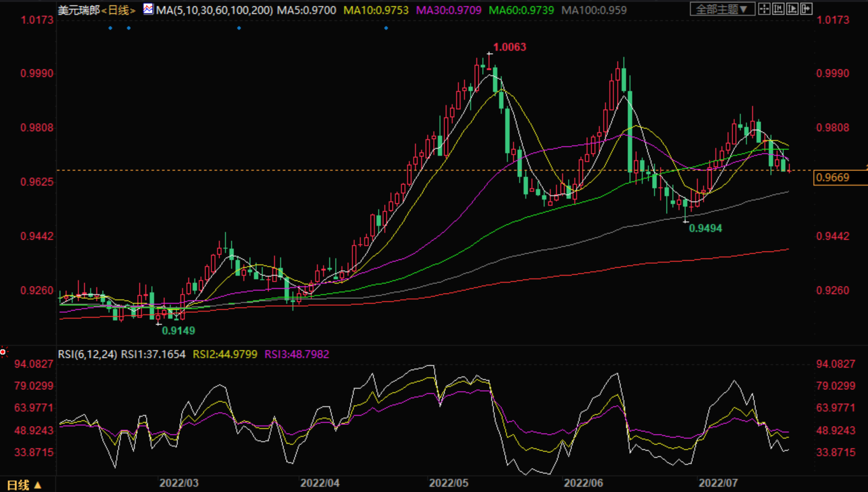Click the chart playback arrow icon
Viewport: 868px width, 492px height.
[792, 9]
